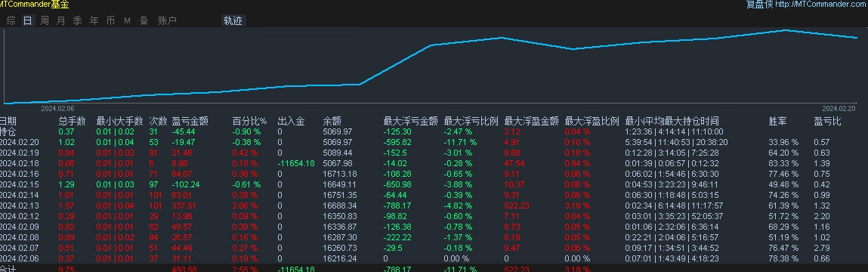
Task: Click the -11.71 % cell on 2024.02.20
Action: click(x=460, y=142)
